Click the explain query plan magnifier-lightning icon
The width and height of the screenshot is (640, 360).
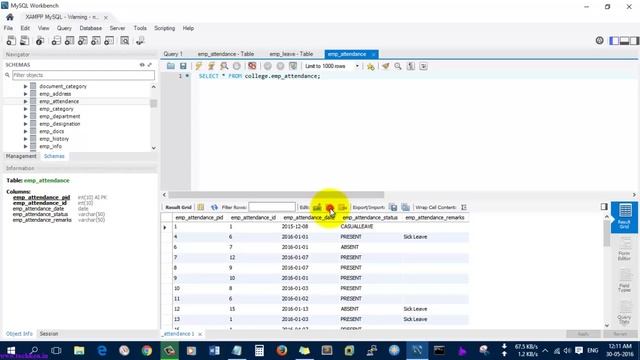(224, 66)
